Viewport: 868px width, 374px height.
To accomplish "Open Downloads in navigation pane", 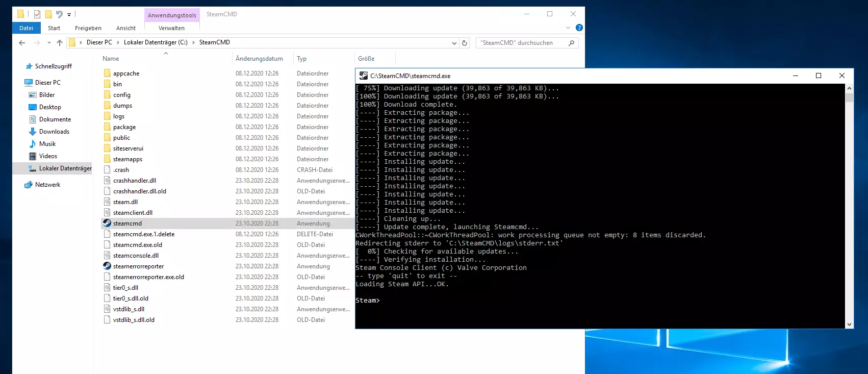I will (54, 131).
